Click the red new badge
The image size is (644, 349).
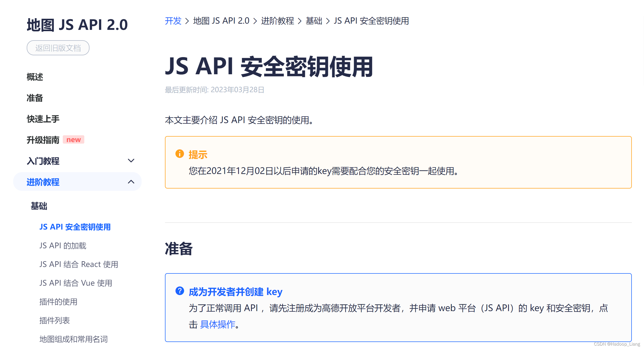pos(74,140)
